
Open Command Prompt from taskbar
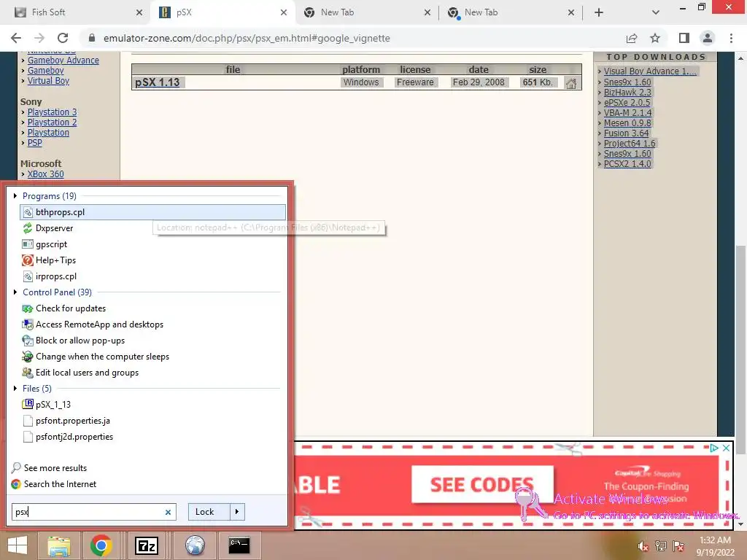point(239,545)
